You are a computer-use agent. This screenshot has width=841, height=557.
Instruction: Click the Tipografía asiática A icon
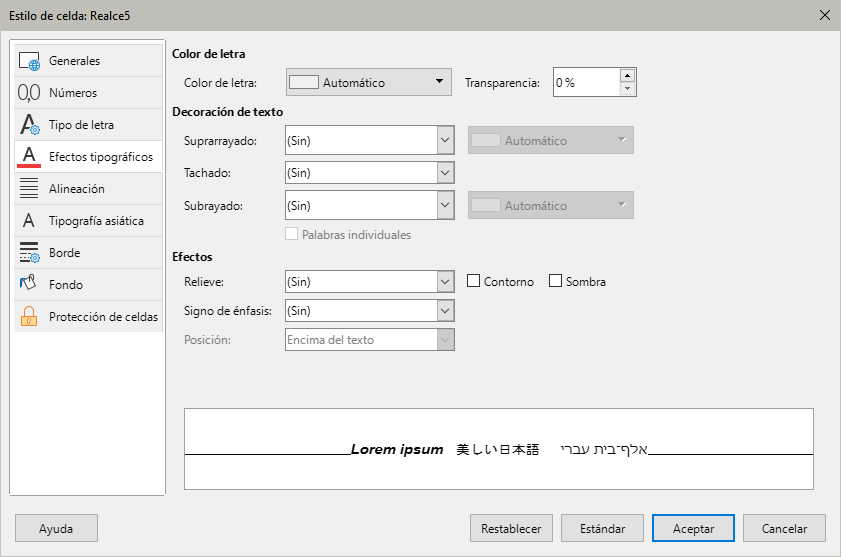29,221
